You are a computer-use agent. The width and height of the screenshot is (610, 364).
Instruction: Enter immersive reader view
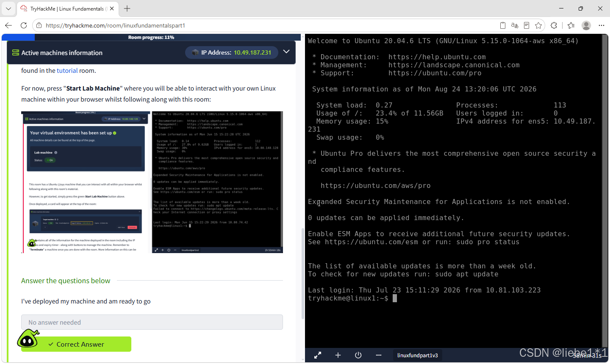[527, 25]
